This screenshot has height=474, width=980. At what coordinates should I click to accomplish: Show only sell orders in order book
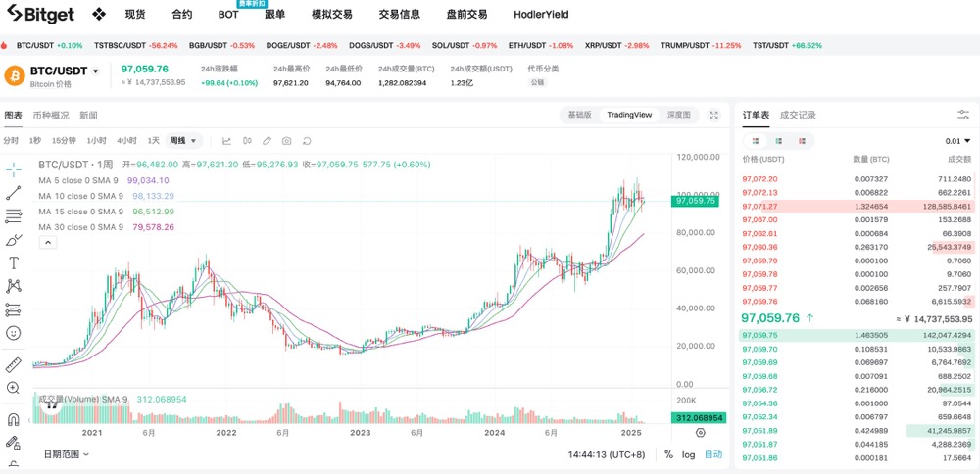click(803, 141)
